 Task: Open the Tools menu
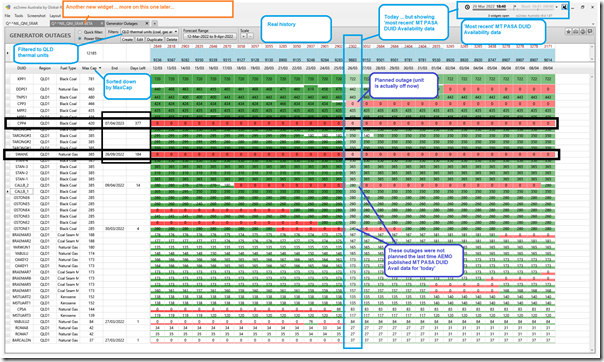click(19, 16)
